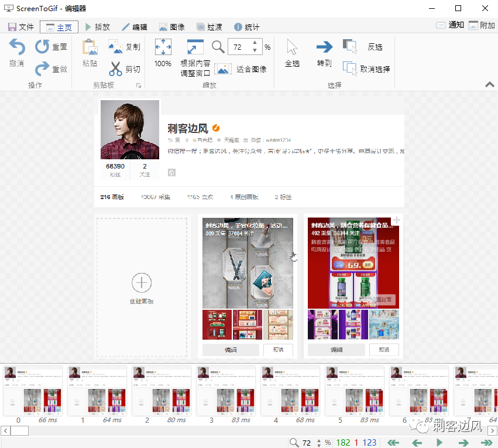Switch to the Home (主页) tab
Screen dimensions: 498x448
tap(59, 27)
